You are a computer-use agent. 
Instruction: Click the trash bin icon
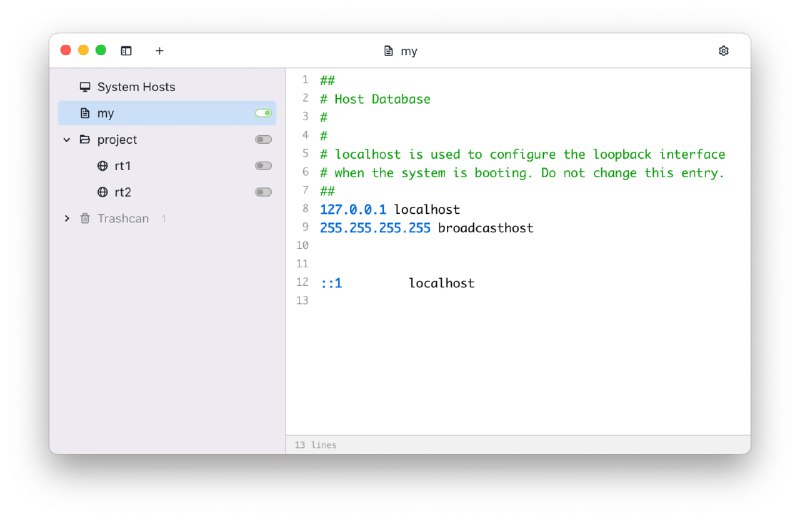pos(85,218)
